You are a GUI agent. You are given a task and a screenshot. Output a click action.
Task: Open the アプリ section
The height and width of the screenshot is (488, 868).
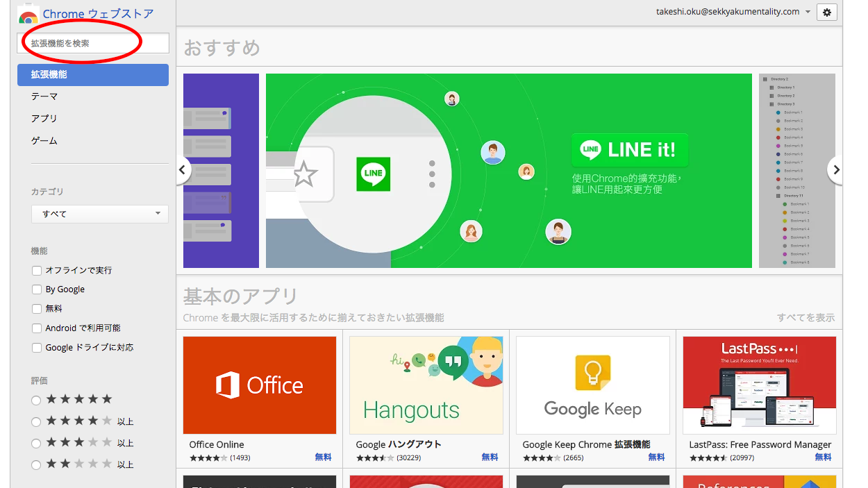click(44, 119)
